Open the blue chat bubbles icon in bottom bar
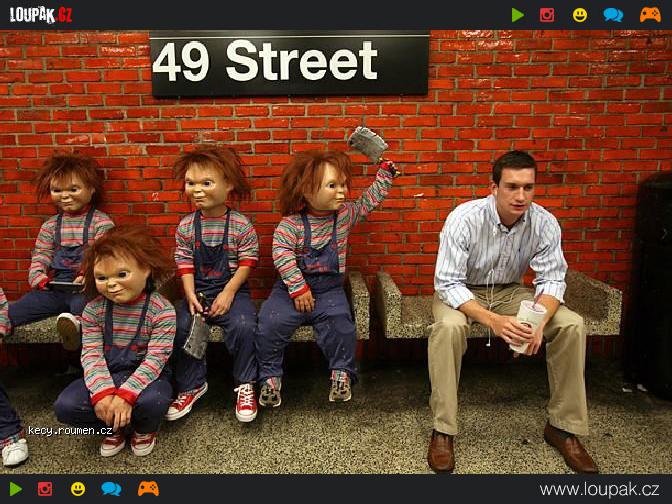 [x=111, y=489]
